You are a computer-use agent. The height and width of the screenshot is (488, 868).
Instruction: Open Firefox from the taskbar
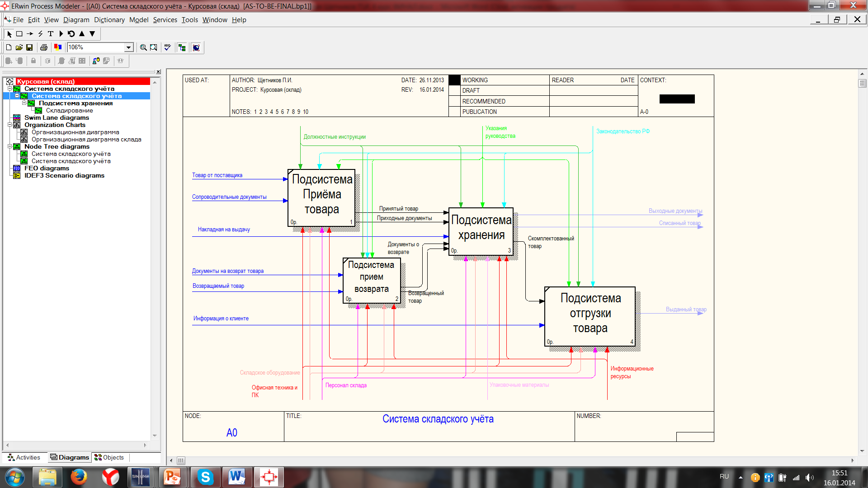(79, 477)
